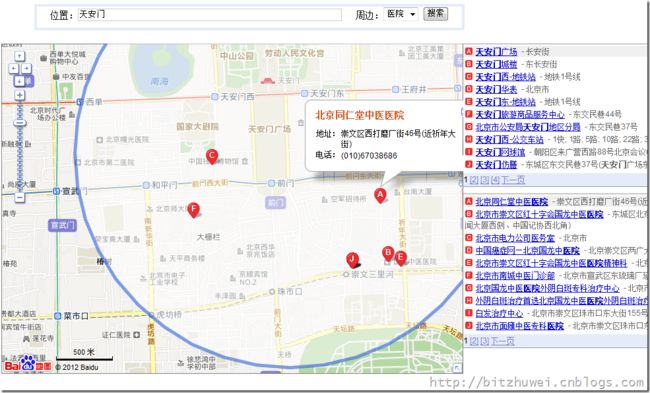650x393 pixels.
Task: Pan the map left with the arrow button
Action: pyautogui.click(x=14, y=68)
